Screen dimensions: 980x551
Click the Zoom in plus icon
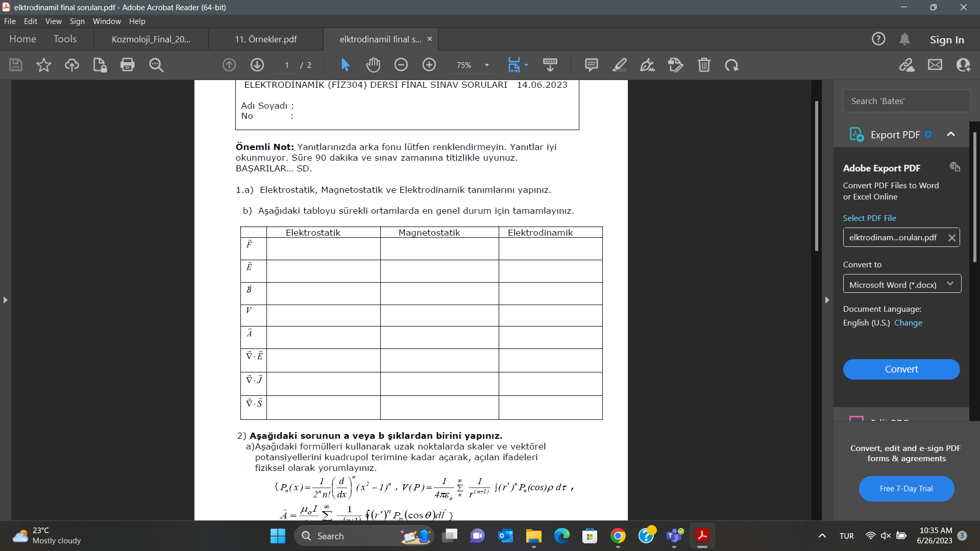429,65
